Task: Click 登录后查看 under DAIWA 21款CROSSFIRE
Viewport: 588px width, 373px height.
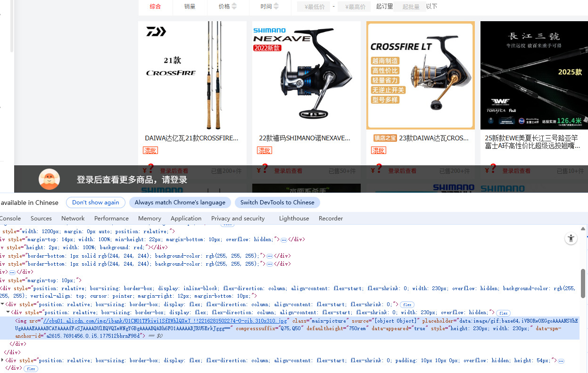Action: pos(174,171)
